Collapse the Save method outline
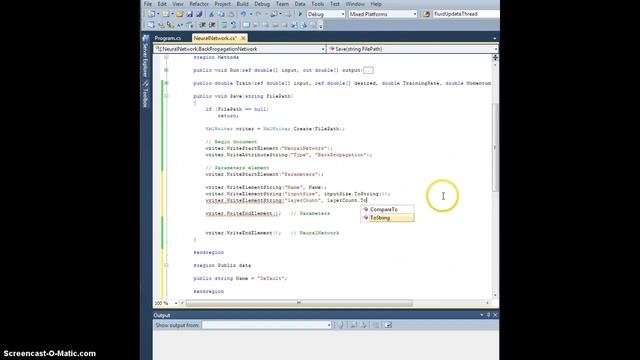 pyautogui.click(x=166, y=96)
